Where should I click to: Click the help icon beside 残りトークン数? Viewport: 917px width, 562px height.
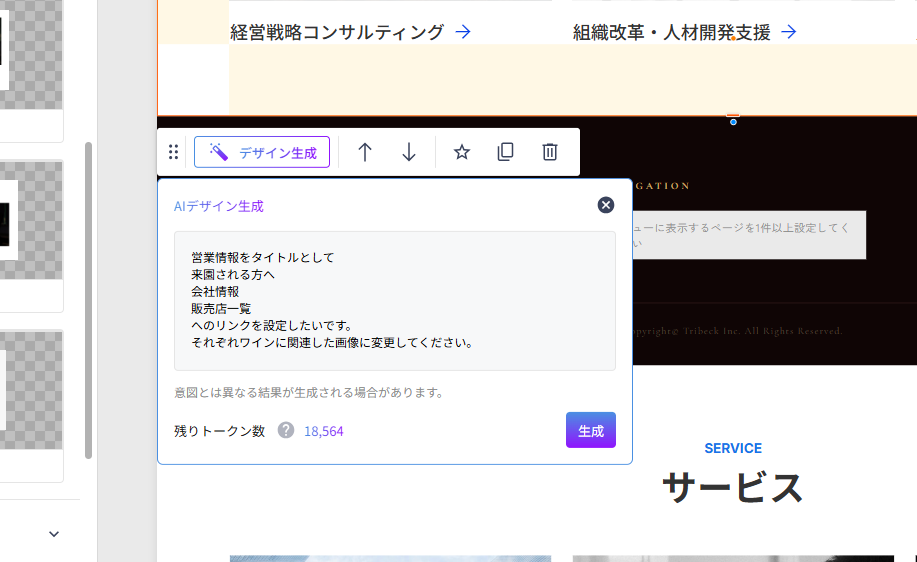(286, 430)
